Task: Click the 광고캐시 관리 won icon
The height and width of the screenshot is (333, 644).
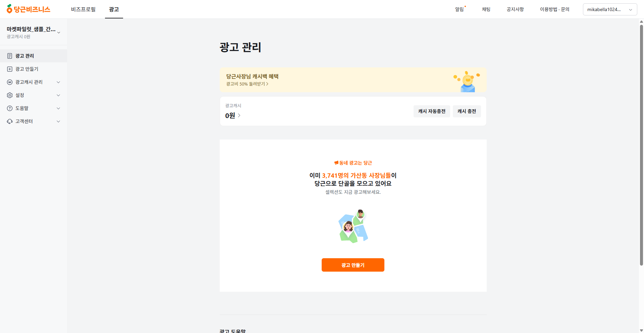Action: click(10, 82)
